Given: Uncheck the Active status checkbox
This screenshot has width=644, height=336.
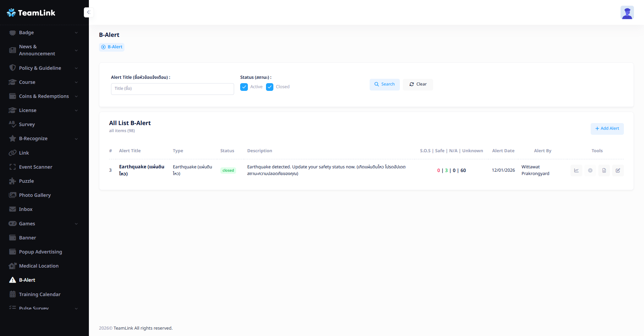Looking at the screenshot, I should pos(244,87).
